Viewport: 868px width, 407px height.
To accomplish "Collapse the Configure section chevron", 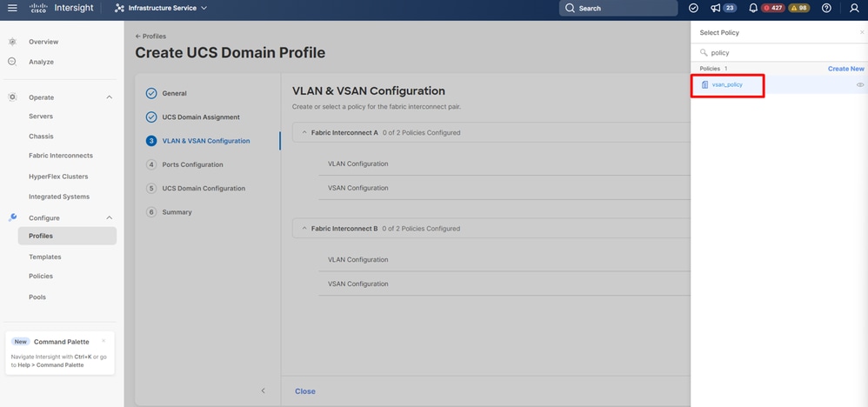I will tap(109, 217).
